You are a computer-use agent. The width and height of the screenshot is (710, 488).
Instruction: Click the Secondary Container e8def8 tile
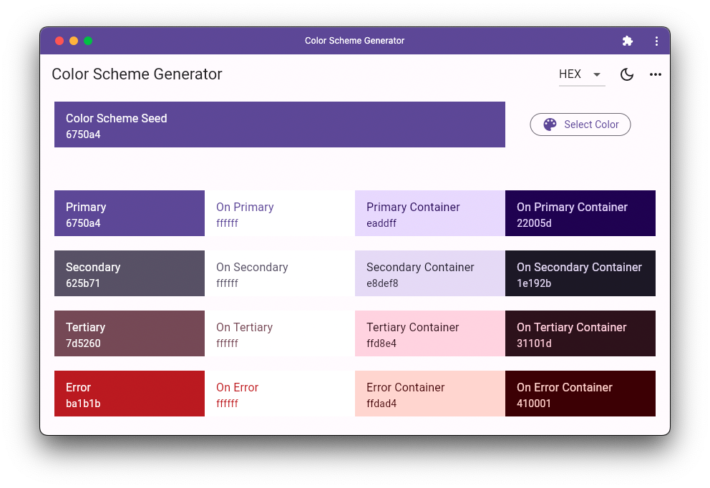click(x=430, y=273)
